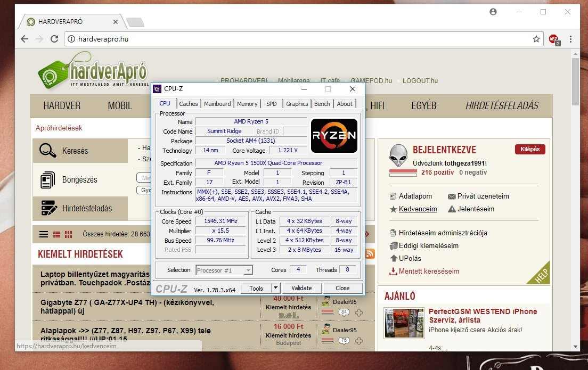
Task: Open Kedvenceim favorites link
Action: 418,209
